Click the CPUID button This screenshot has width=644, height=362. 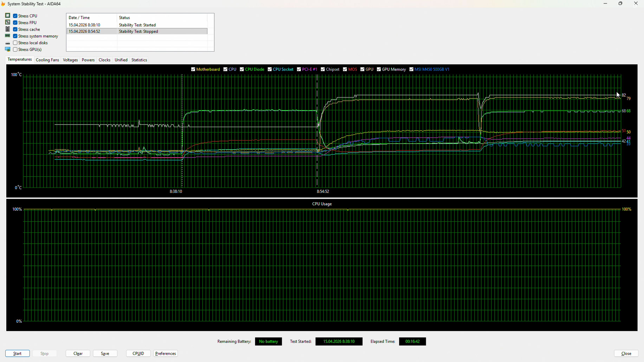coord(138,354)
